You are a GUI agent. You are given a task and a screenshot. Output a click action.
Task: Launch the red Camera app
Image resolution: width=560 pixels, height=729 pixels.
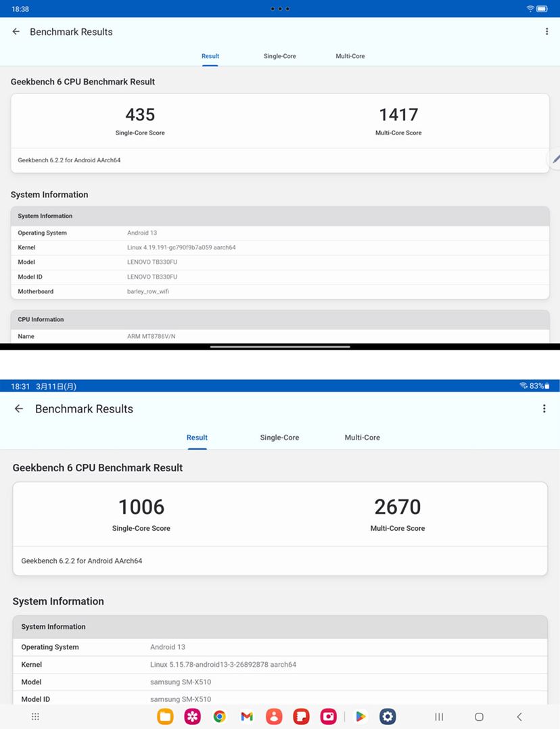329,716
